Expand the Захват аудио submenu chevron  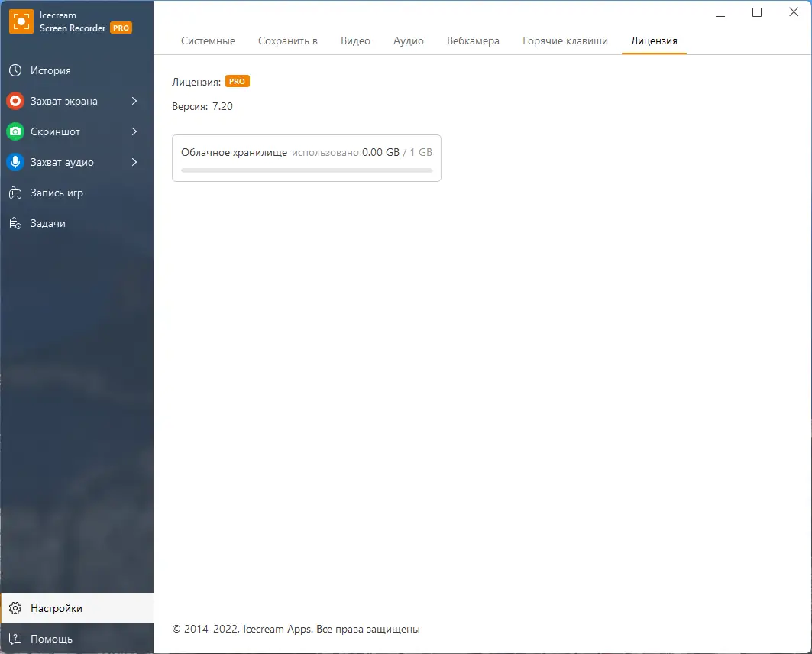tap(134, 162)
